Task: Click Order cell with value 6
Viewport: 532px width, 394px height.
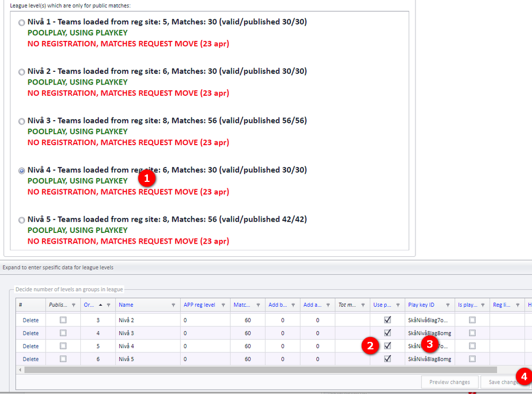Action: pyautogui.click(x=98, y=359)
